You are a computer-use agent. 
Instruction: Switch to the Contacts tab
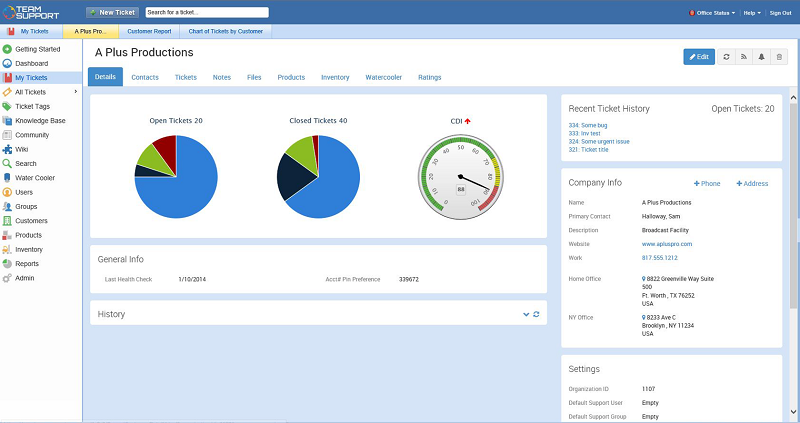145,77
